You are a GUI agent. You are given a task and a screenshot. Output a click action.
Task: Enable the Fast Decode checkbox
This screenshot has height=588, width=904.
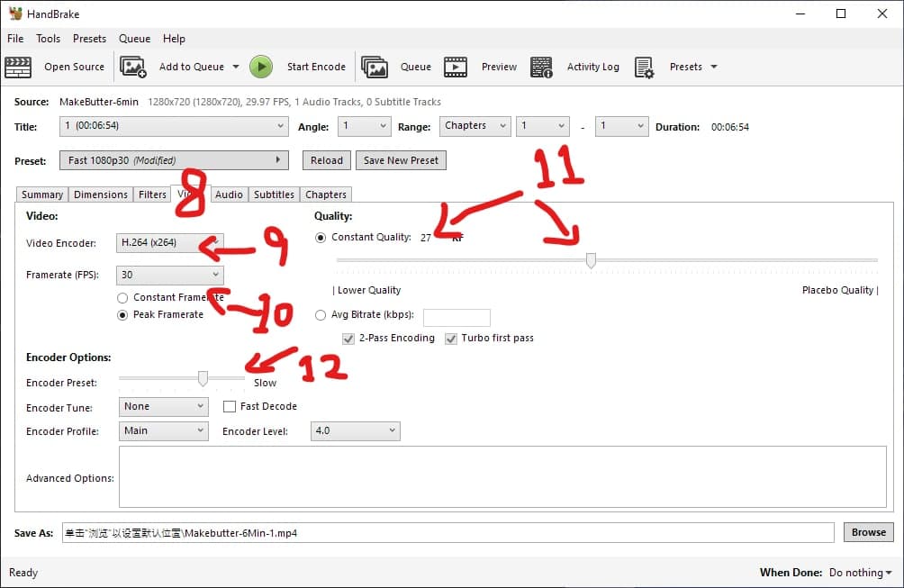click(x=230, y=407)
